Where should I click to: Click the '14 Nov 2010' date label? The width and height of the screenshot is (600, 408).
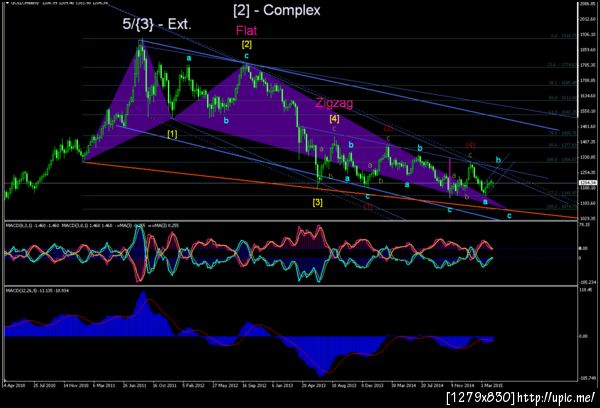coord(76,385)
